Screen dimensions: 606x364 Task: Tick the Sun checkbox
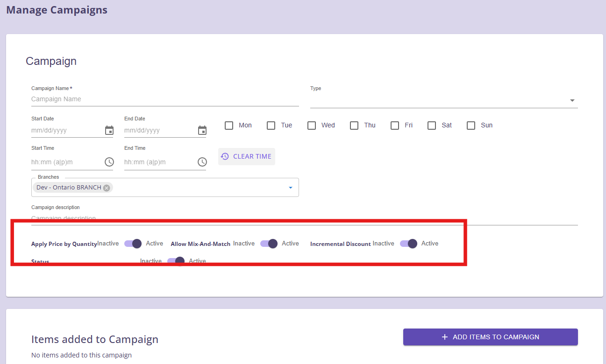[x=471, y=126]
